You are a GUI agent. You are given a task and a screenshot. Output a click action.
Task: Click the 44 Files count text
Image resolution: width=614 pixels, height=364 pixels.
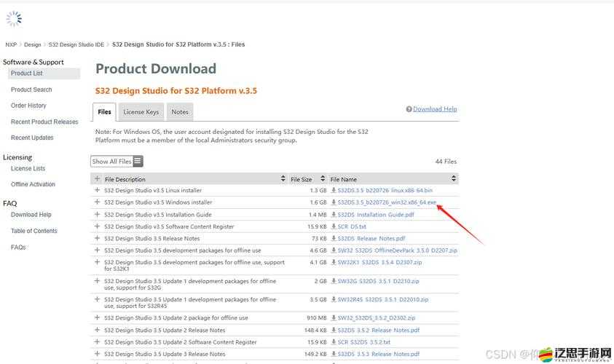tap(446, 162)
